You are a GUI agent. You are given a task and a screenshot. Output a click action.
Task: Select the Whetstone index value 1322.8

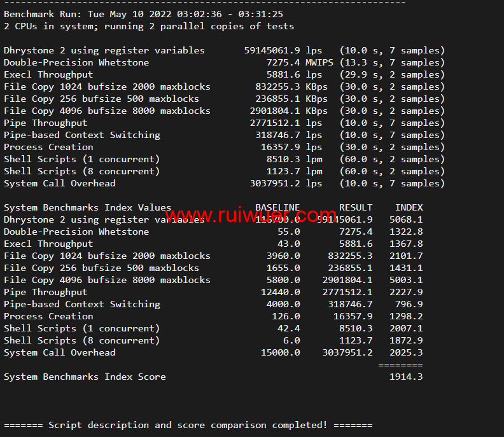[x=406, y=232]
